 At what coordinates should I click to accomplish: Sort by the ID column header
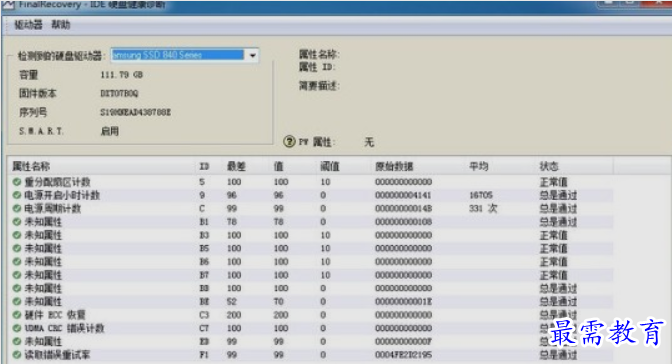point(204,166)
